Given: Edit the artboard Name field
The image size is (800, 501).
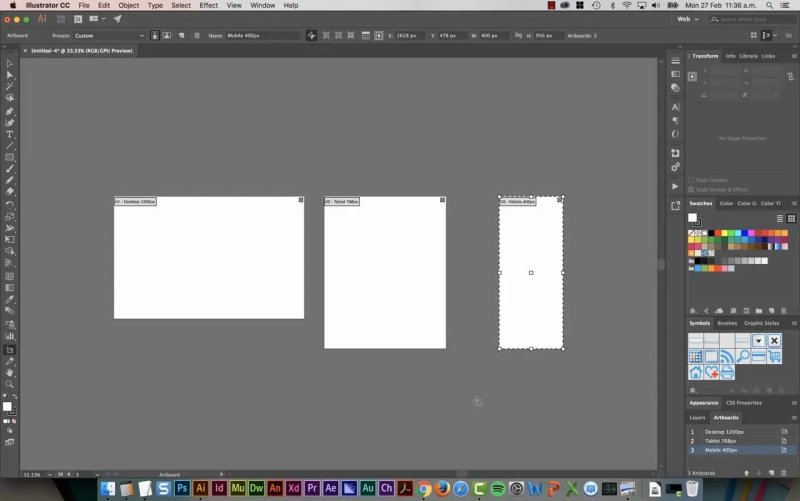Looking at the screenshot, I should coord(262,36).
